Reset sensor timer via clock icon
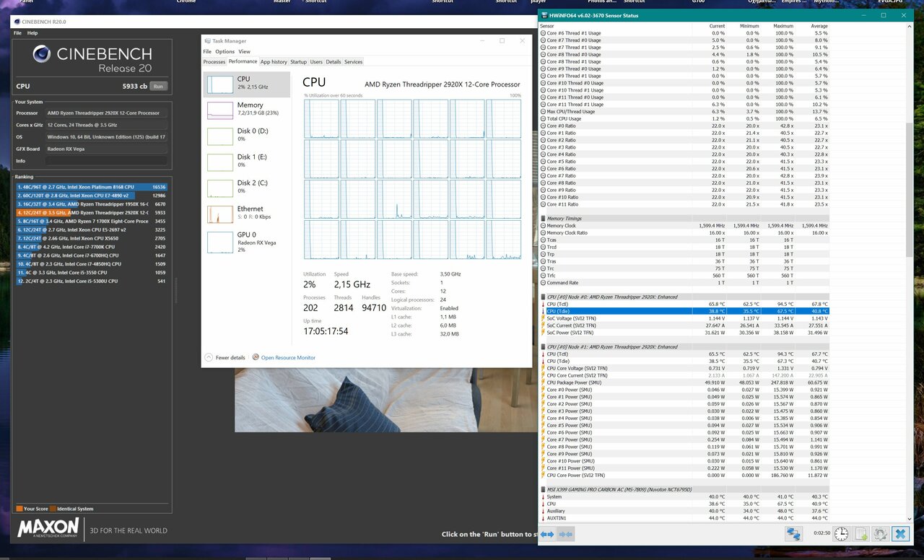924x560 pixels. tap(842, 534)
